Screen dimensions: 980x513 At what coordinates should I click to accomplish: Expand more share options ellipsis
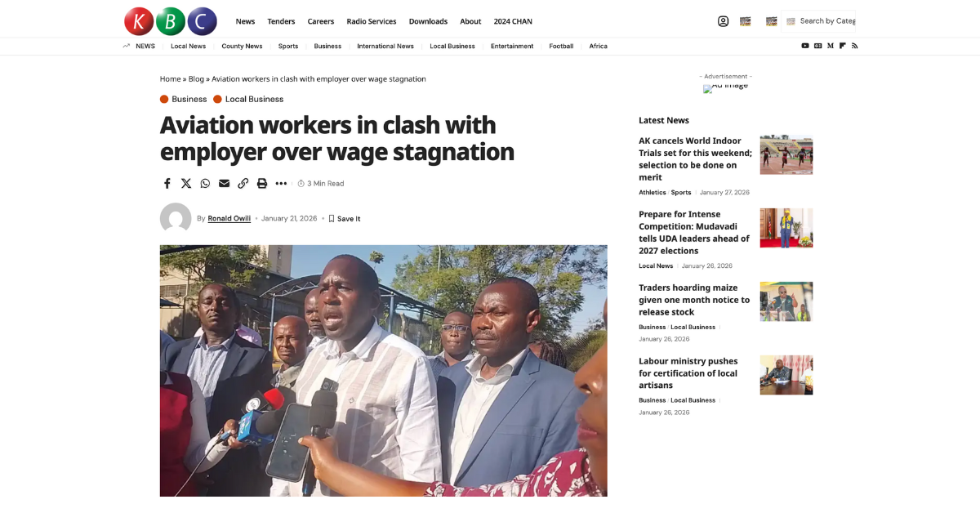281,184
